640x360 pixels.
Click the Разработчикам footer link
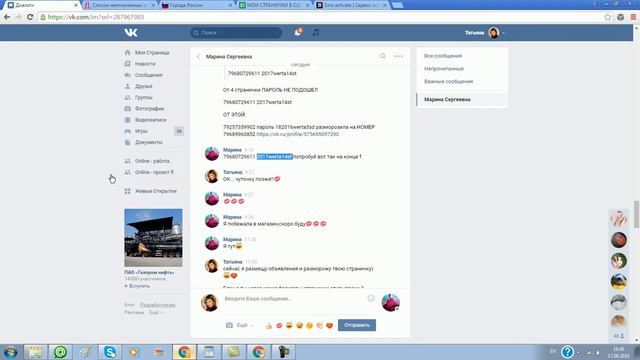point(157,305)
